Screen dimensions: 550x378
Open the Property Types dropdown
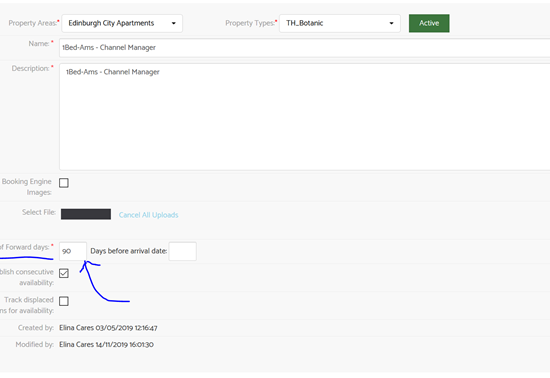[x=340, y=23]
